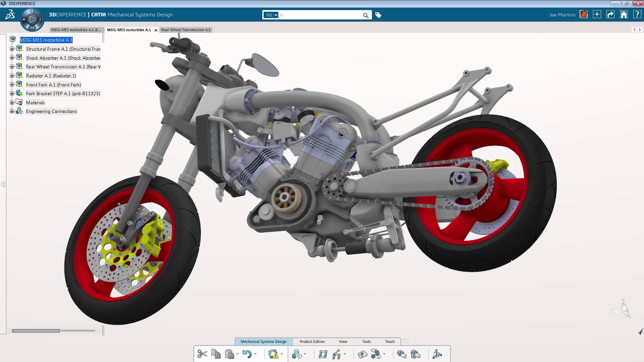Expand the Structural Frame A.1 tree node
This screenshot has width=644, height=362.
(x=12, y=49)
